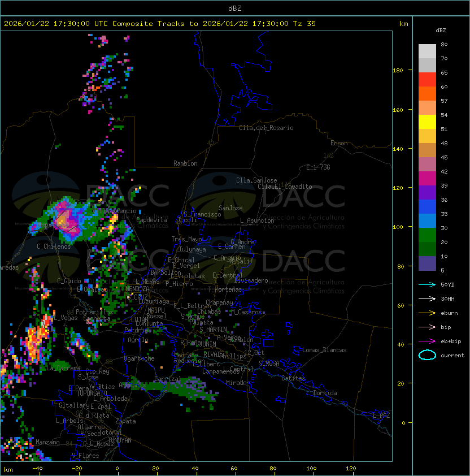Click the 'Catitas' map label

[293, 378]
